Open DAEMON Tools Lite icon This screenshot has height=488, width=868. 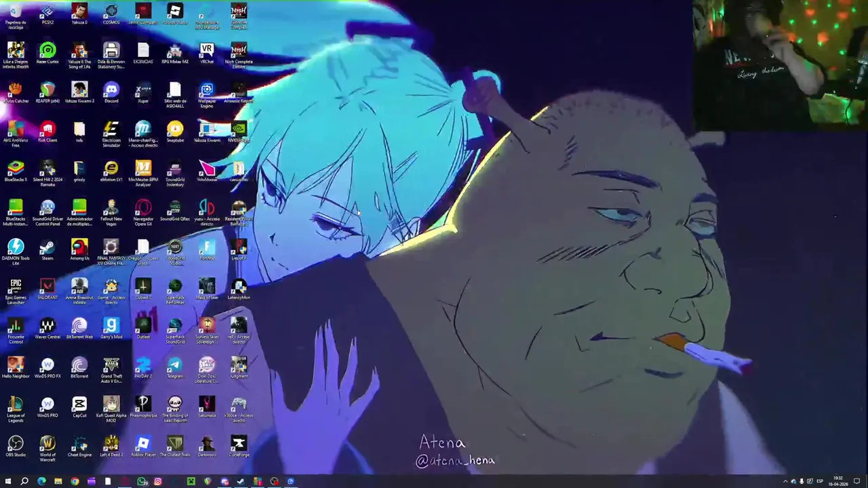[x=16, y=253]
